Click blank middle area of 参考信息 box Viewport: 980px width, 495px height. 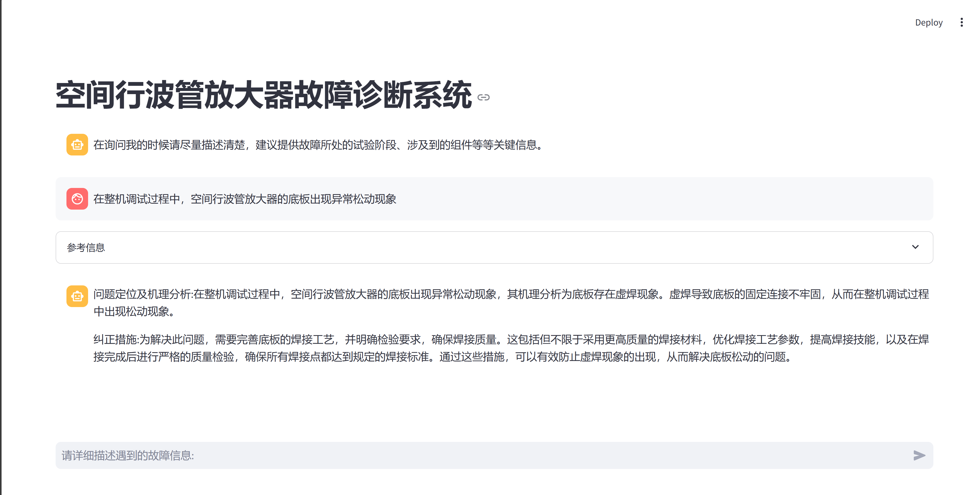tap(495, 247)
